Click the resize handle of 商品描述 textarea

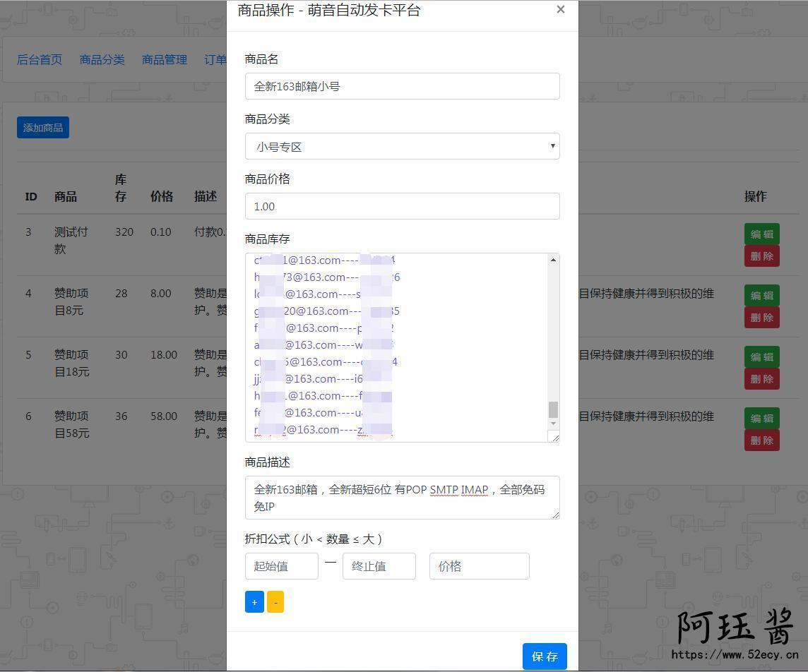click(x=555, y=515)
